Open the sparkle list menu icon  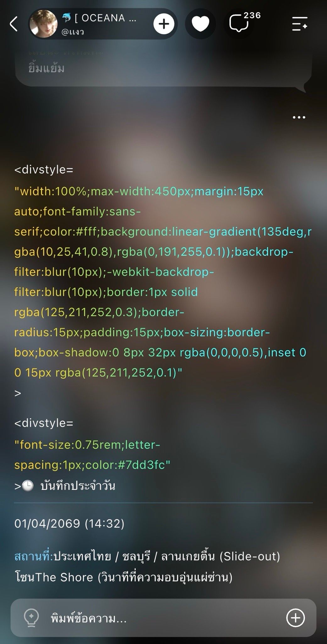coord(300,24)
